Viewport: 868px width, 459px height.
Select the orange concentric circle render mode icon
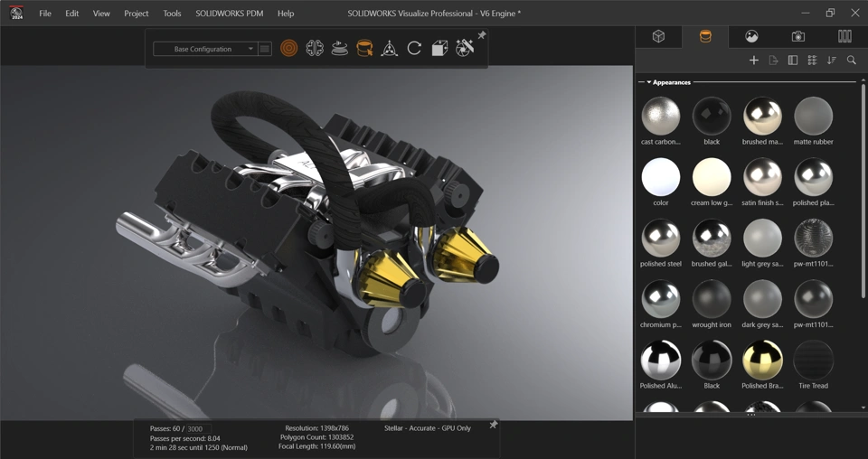pyautogui.click(x=289, y=48)
